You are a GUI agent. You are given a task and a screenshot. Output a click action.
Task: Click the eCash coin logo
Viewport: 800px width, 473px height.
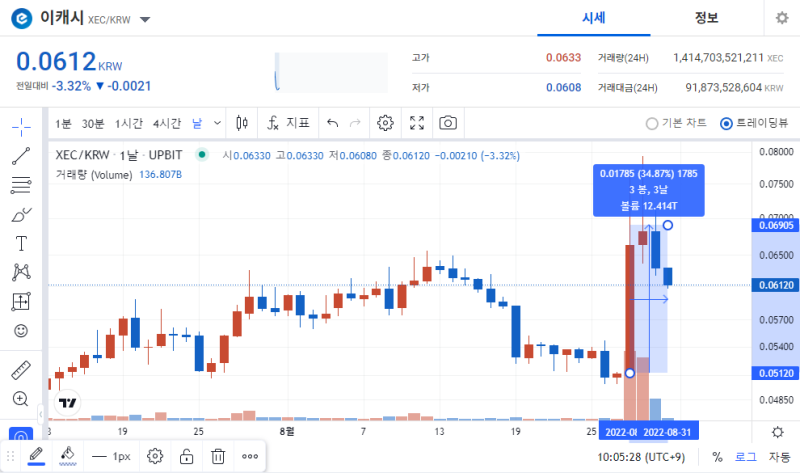coord(21,19)
